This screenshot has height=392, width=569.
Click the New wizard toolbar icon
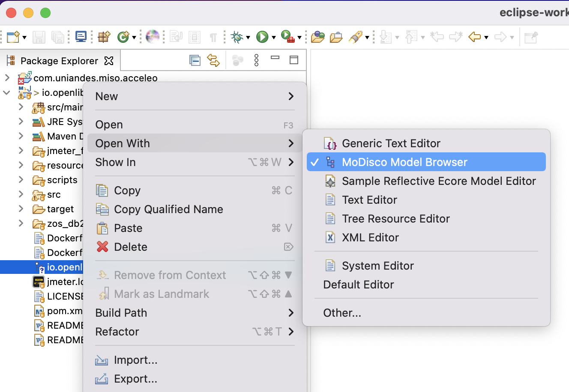pos(13,37)
